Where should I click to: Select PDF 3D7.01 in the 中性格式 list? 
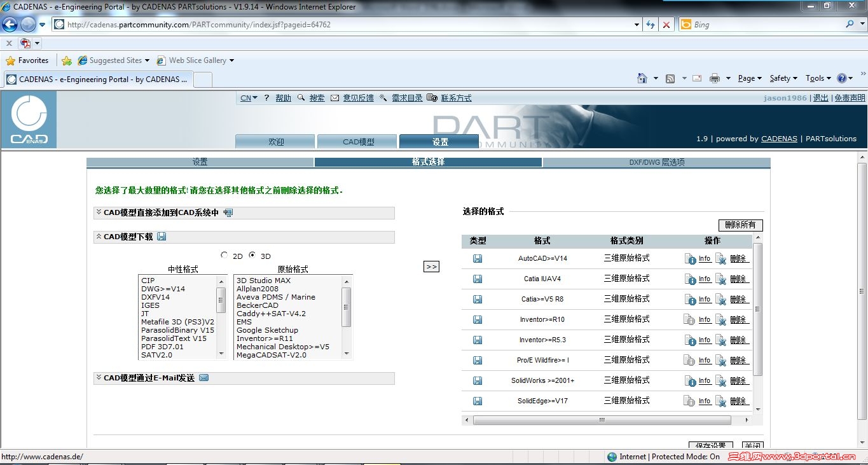click(x=162, y=347)
